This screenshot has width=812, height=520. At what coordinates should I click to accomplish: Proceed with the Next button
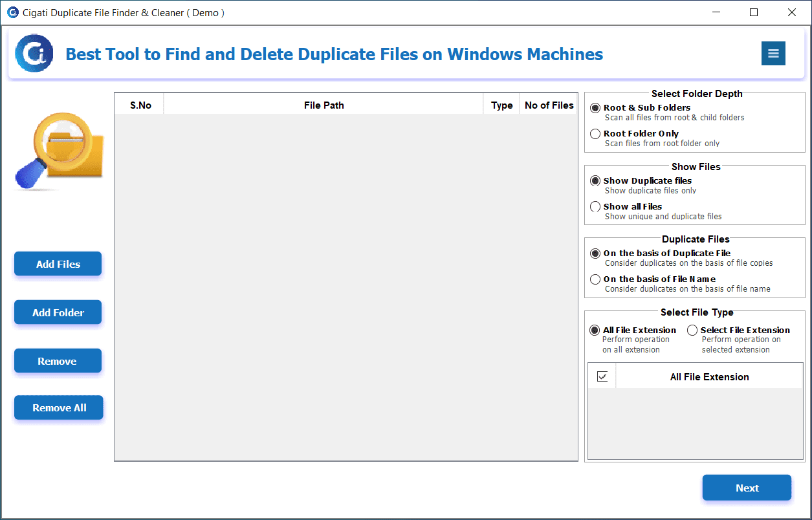tap(747, 488)
